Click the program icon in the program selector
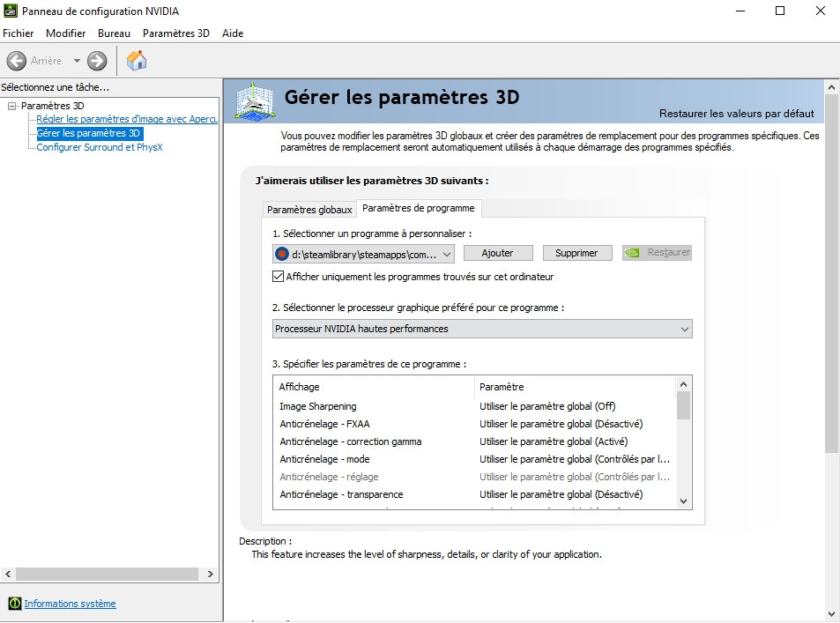840x623 pixels. pos(282,254)
